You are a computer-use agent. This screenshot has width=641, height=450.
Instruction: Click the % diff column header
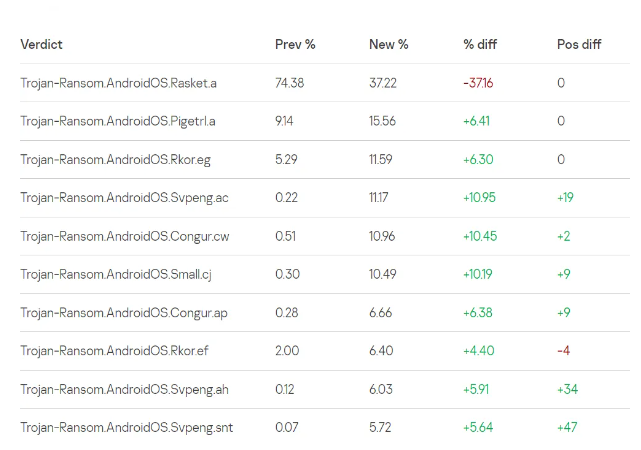click(482, 45)
